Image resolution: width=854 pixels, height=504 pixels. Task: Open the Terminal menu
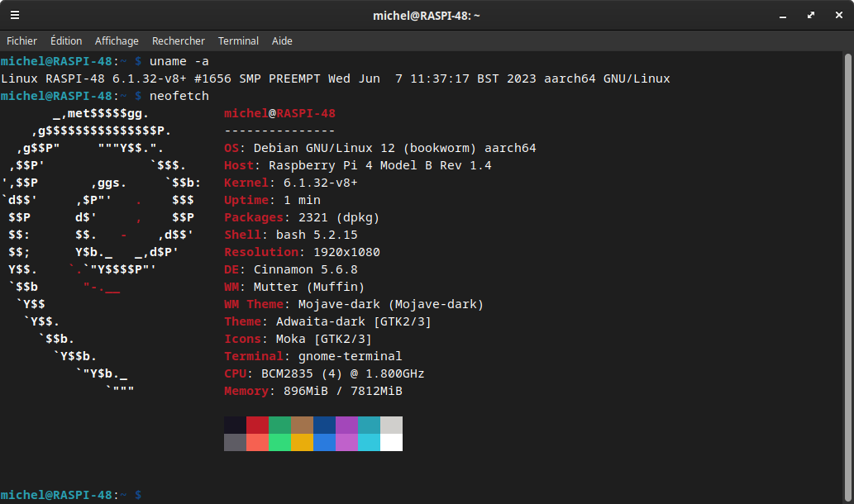click(238, 40)
